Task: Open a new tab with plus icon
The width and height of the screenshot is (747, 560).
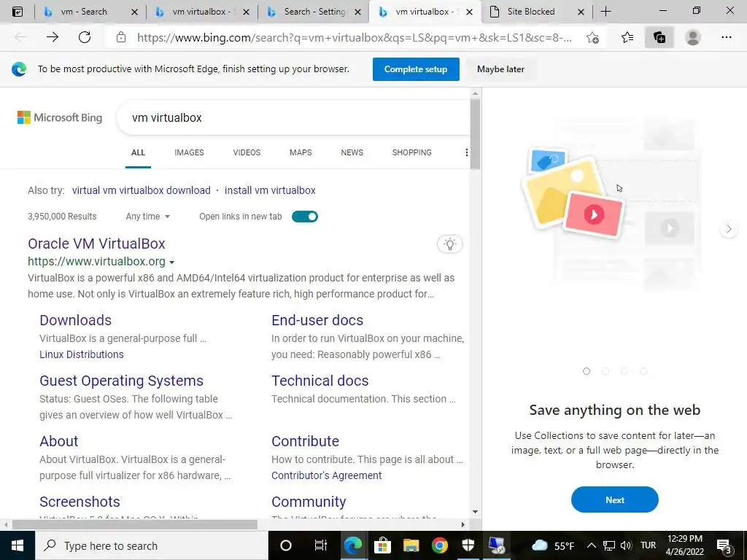Action: [x=605, y=12]
